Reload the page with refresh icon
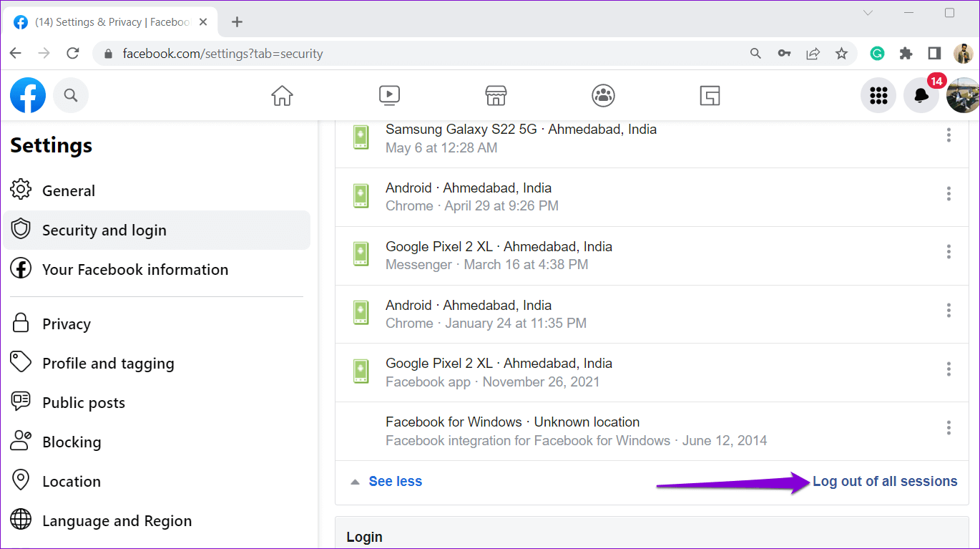 tap(72, 53)
